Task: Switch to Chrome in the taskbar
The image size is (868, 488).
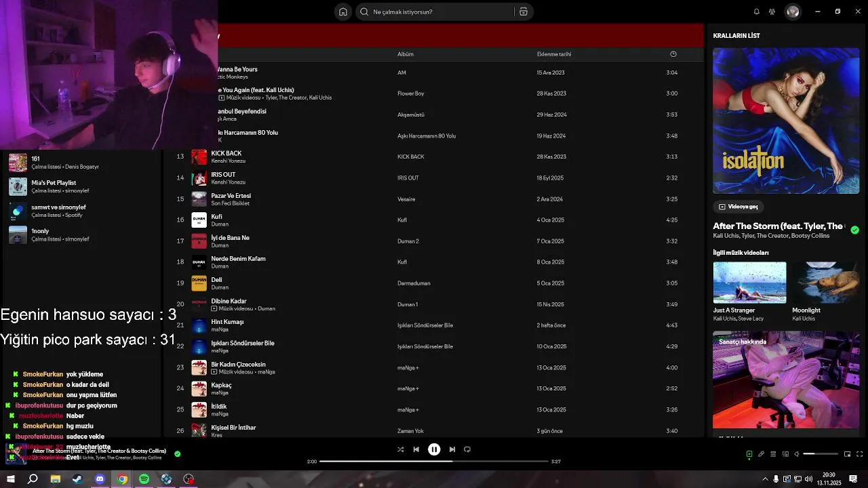Action: pos(122,479)
